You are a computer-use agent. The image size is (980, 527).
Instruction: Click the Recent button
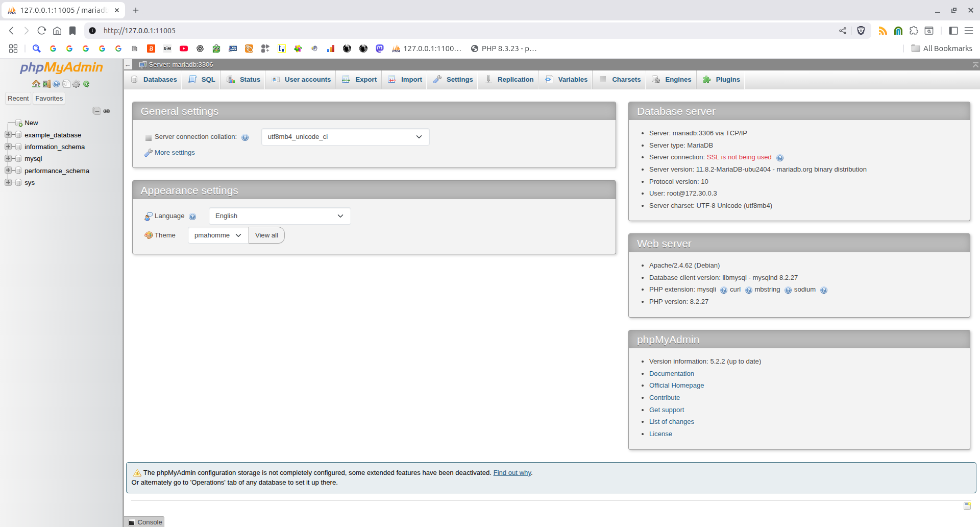point(18,99)
